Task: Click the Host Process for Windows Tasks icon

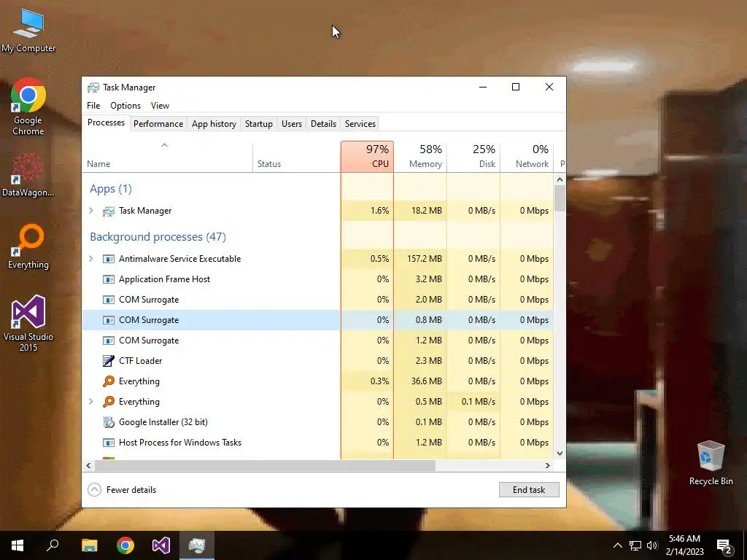Action: 109,443
